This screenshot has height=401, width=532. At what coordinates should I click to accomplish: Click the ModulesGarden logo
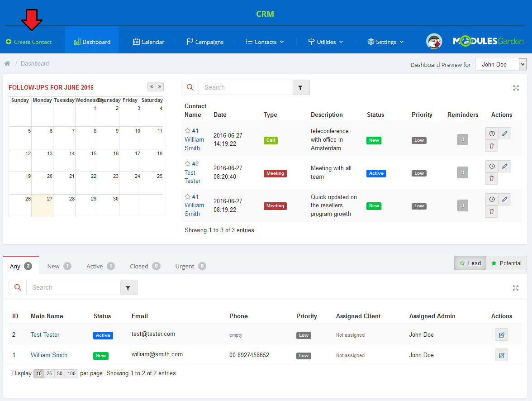pos(488,41)
